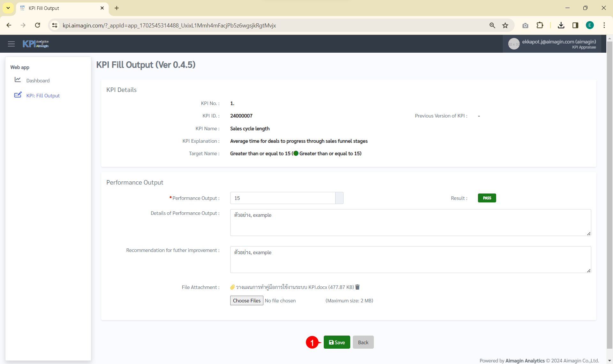The image size is (613, 364).
Task: Reload the current page
Action: (37, 25)
